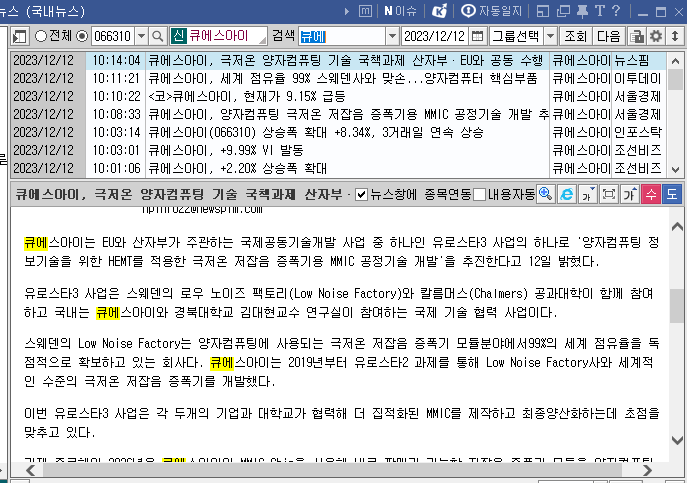
Task: Select the +9.99% VI 발동 news row
Action: coord(339,150)
